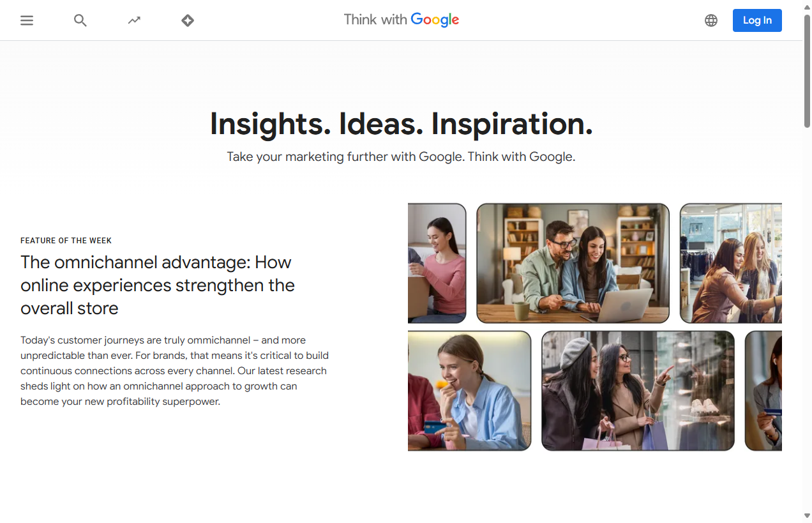The image size is (812, 523).
Task: Click the Think with Google logo
Action: (401, 20)
